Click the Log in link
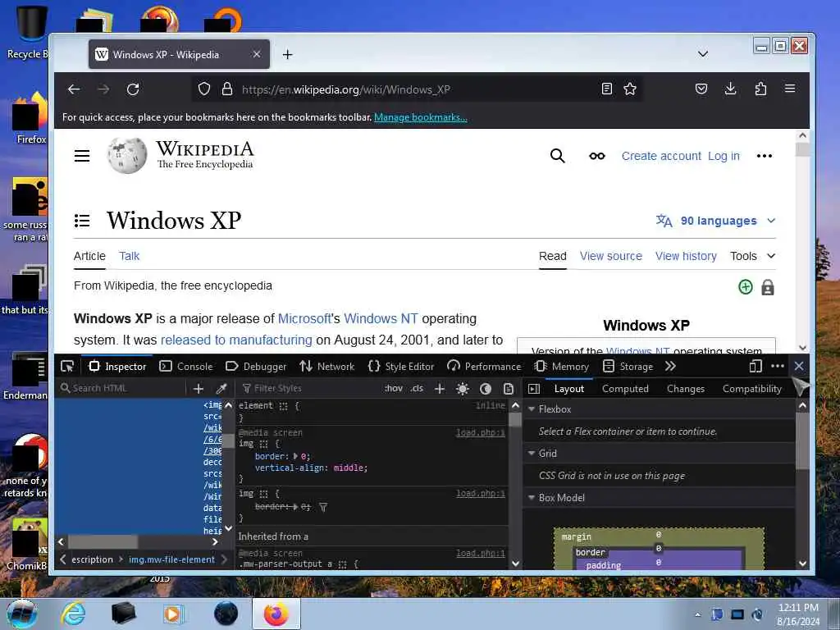Viewport: 840px width, 630px height. [724, 156]
